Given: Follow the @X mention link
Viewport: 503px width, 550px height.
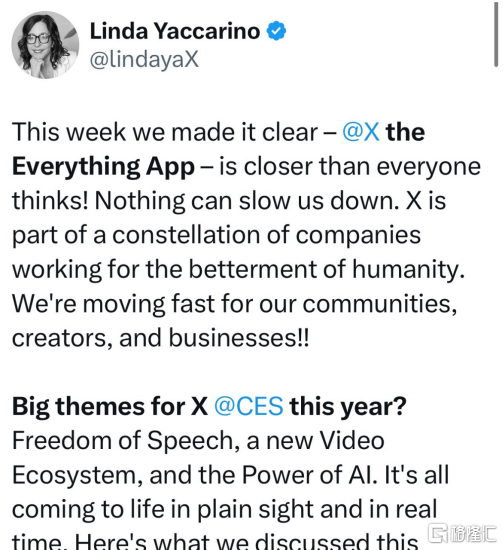Looking at the screenshot, I should (361, 132).
